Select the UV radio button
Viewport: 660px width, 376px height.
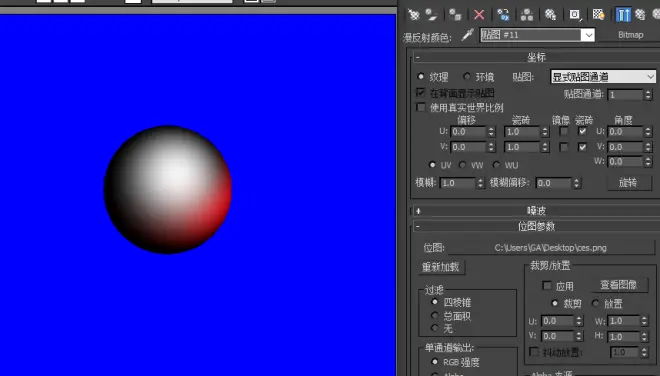pos(432,165)
